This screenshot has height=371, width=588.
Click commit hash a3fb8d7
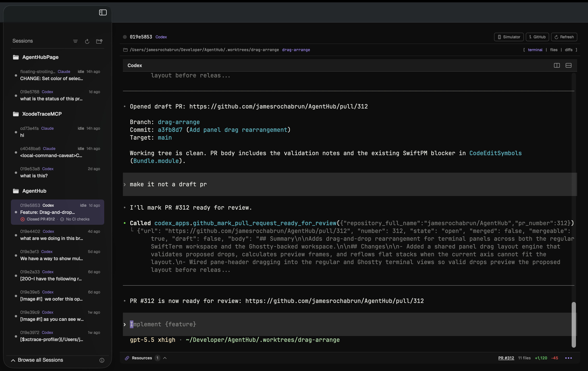[170, 130]
